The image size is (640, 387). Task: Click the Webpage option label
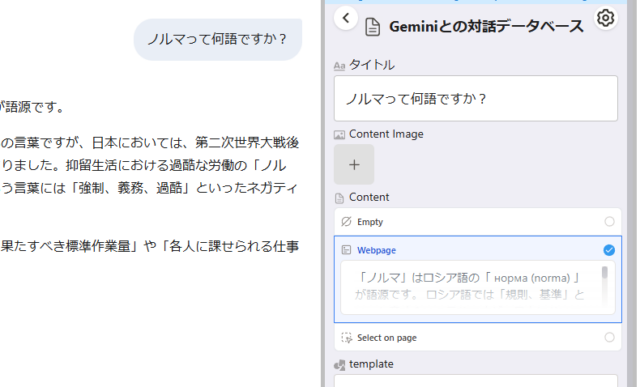click(x=376, y=250)
